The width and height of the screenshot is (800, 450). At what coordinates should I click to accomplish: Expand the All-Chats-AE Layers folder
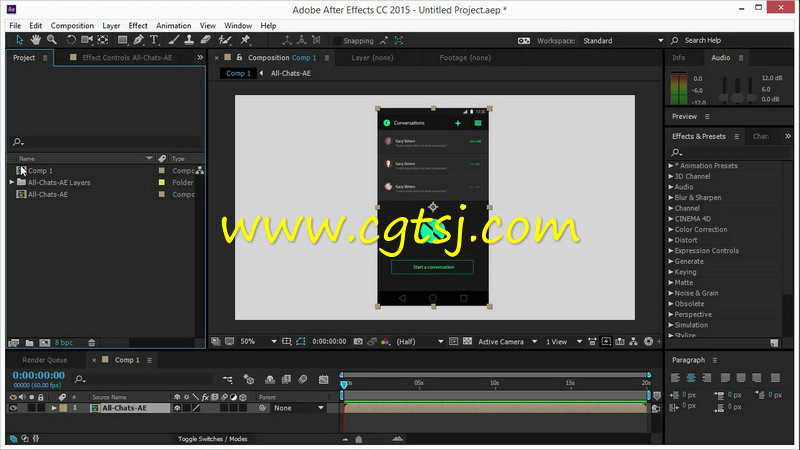[12, 182]
